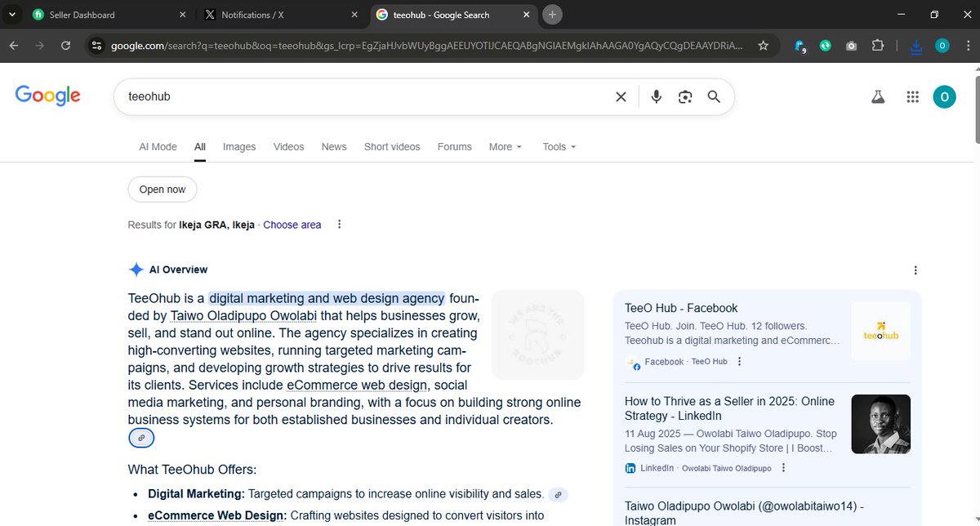Show Short videos results
The image size is (980, 526).
[x=392, y=147]
